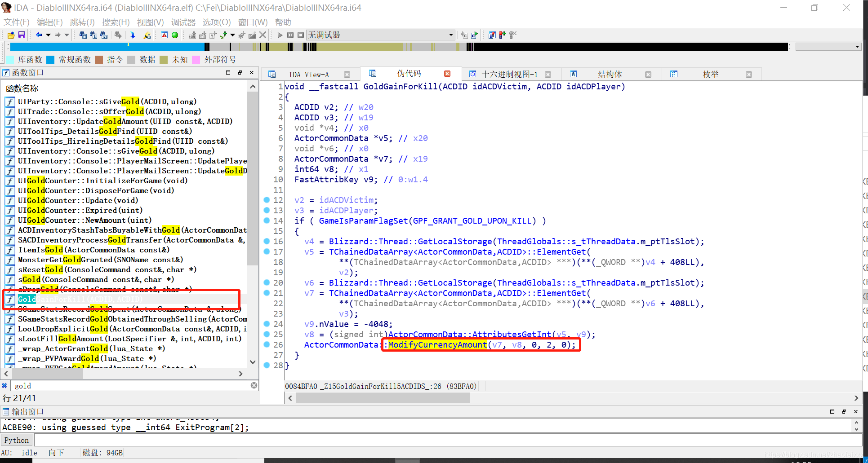Pause the process with the pause icon

pyautogui.click(x=290, y=35)
